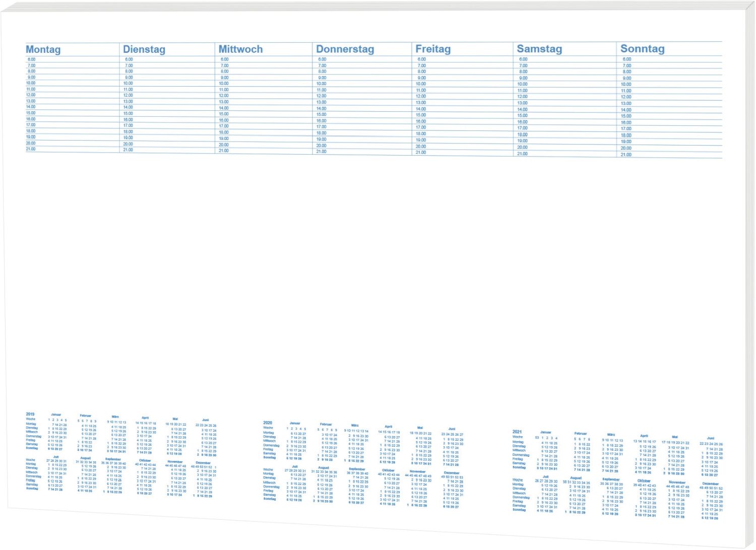Click the 9.00 time slot under Freitag
This screenshot has height=550, width=756.
(x=422, y=78)
